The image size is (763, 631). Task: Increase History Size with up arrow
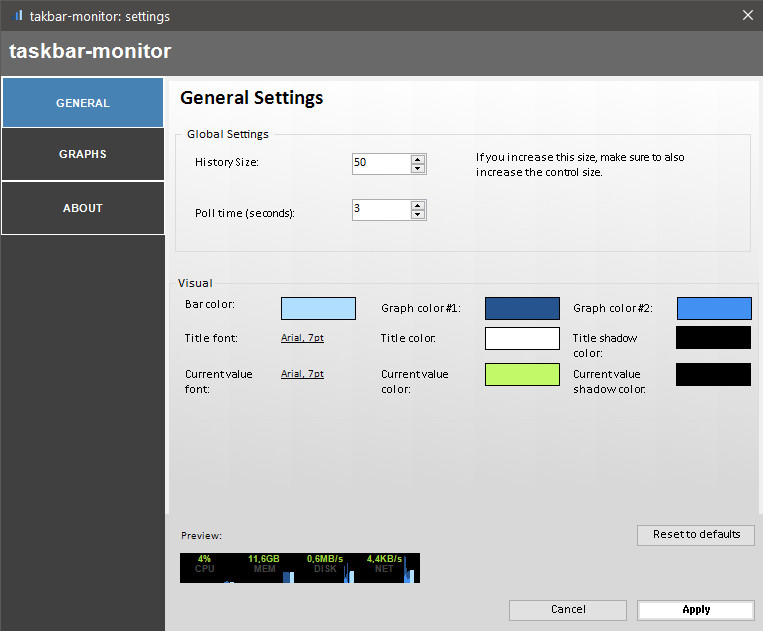tap(418, 159)
